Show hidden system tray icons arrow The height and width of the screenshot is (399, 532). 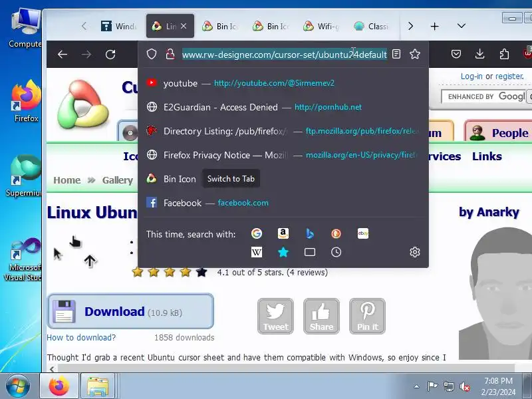point(417,386)
